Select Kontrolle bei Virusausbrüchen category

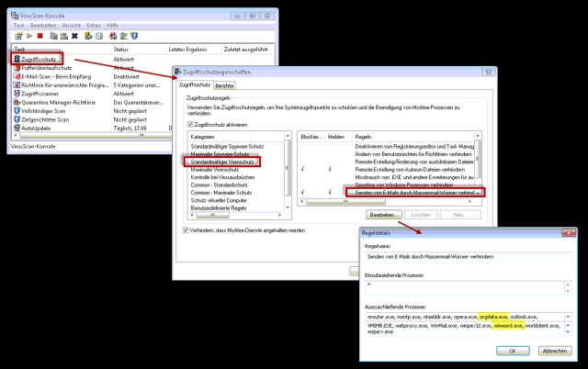coord(222,177)
